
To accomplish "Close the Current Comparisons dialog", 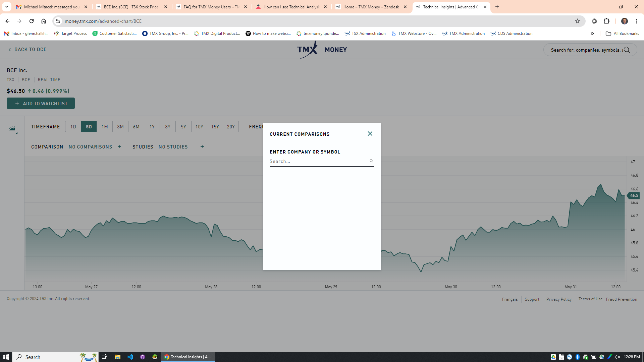I will click(x=370, y=134).
